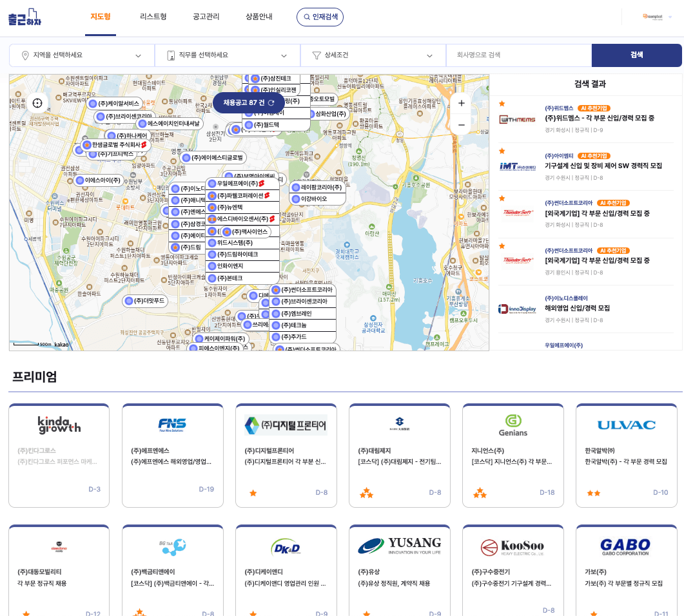Screen dimensions: 684x616
Task: Open the user account dropdown at top right
Action: click(656, 17)
